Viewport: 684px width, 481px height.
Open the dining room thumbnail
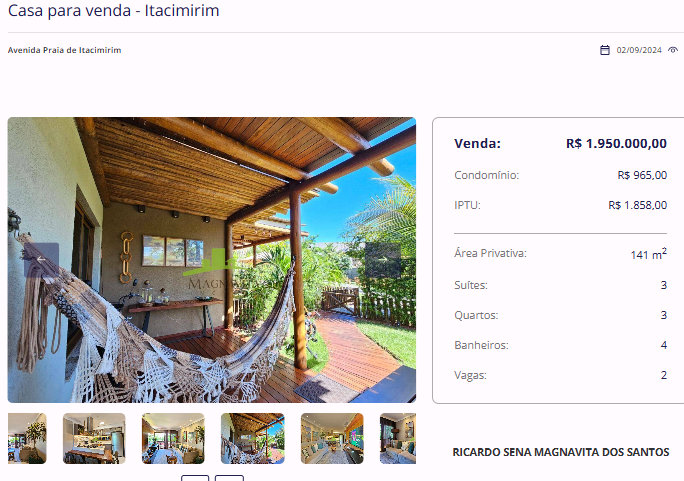point(173,438)
